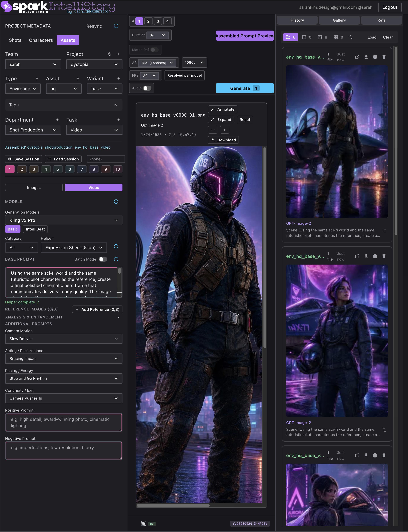This screenshot has height=532, width=408.
Task: Open the Duration dropdown set to 6s
Action: click(x=158, y=35)
